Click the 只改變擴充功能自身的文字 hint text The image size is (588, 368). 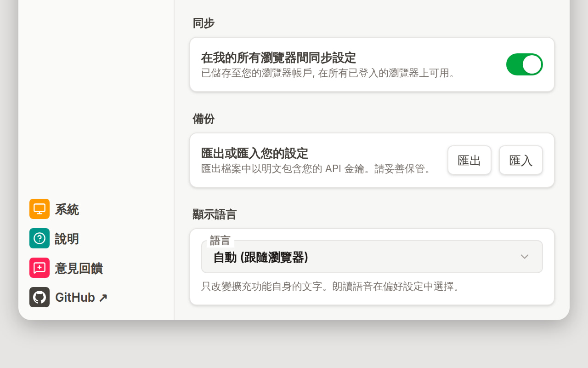coord(331,287)
